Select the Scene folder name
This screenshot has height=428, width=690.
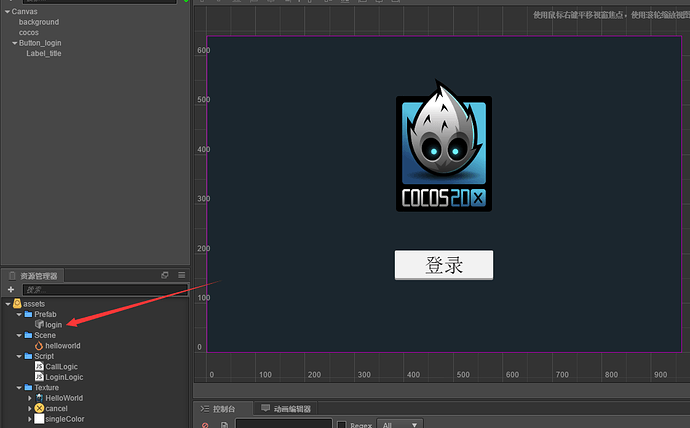[45, 335]
